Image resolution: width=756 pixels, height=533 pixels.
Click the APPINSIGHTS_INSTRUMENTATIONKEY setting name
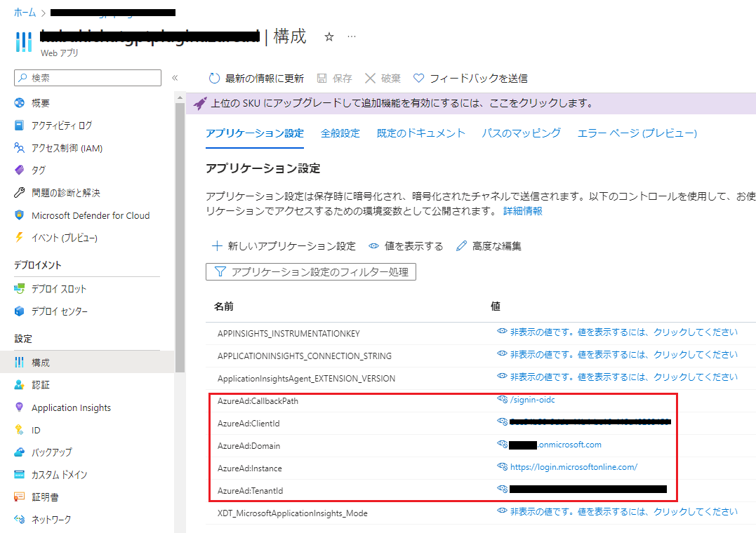coord(289,334)
